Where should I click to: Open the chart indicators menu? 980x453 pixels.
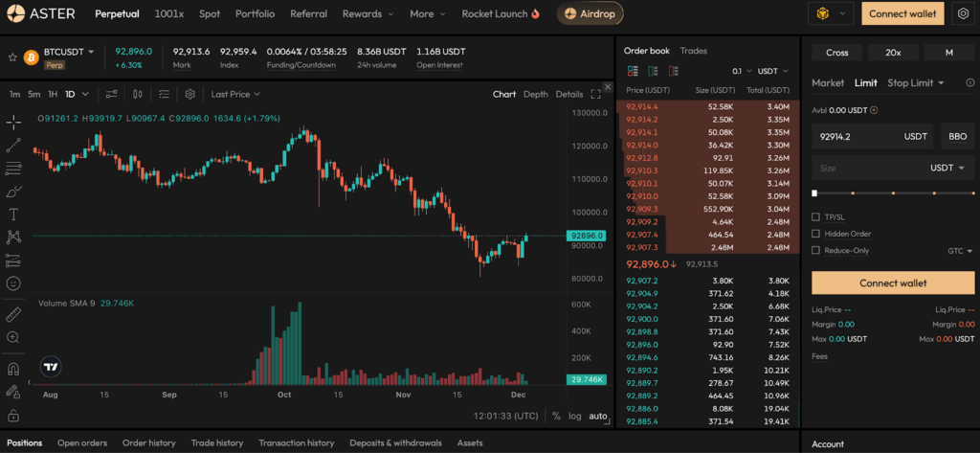[x=111, y=94]
